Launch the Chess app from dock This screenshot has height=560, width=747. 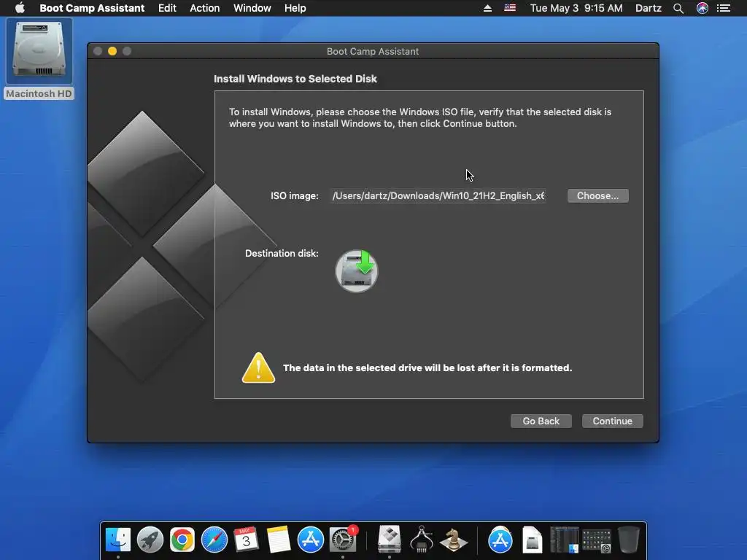[454, 540]
